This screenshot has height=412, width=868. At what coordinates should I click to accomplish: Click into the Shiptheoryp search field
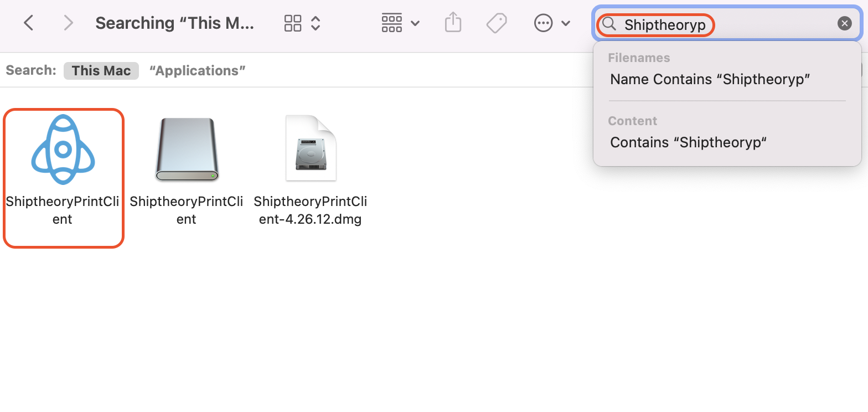pyautogui.click(x=727, y=24)
